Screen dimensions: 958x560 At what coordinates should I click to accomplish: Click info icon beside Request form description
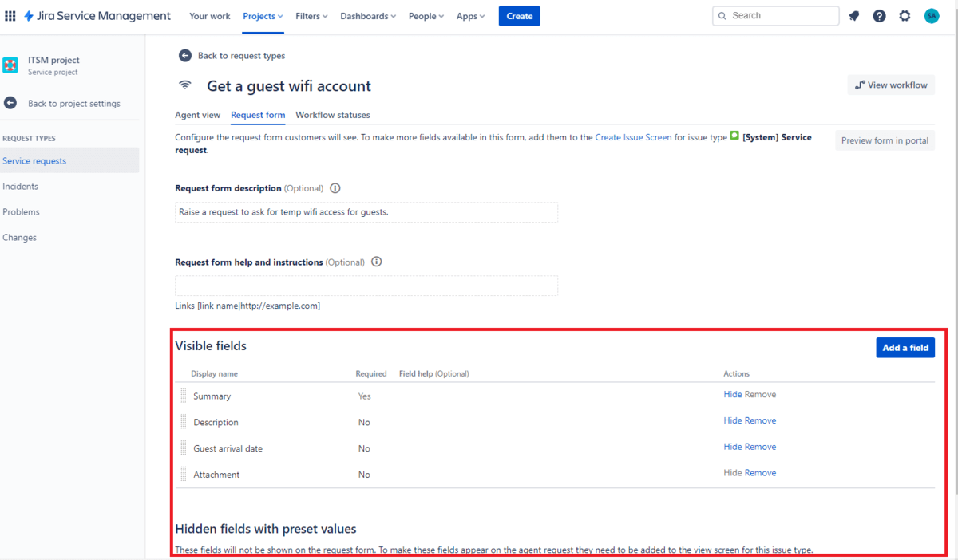pos(335,189)
